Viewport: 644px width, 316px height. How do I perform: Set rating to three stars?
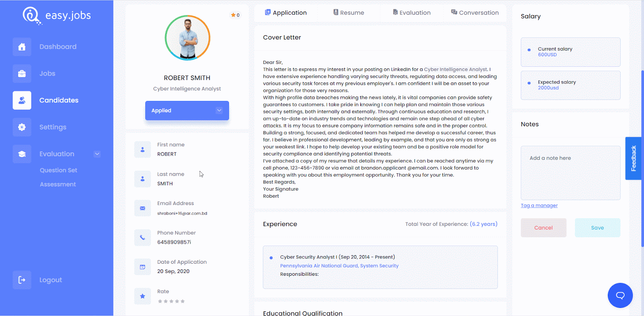[171, 301]
